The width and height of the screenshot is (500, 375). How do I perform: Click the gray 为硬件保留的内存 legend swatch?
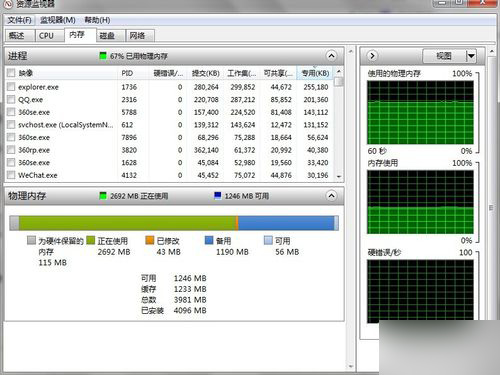31,240
